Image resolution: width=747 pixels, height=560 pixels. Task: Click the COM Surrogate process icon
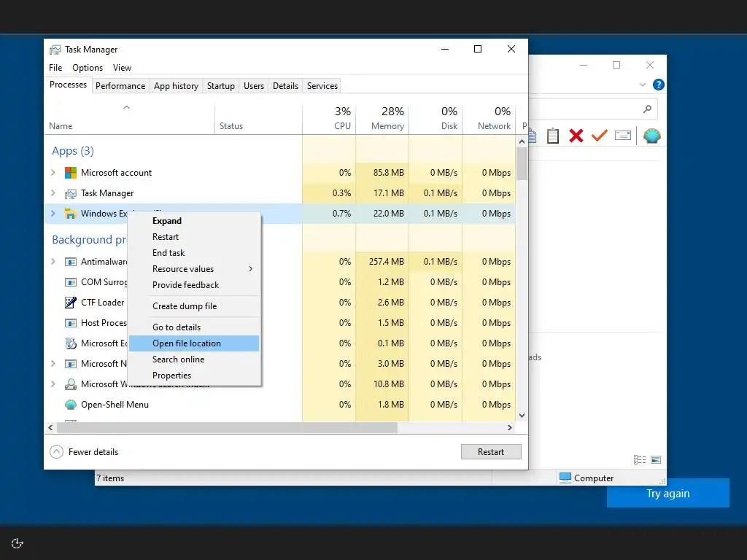click(x=71, y=282)
